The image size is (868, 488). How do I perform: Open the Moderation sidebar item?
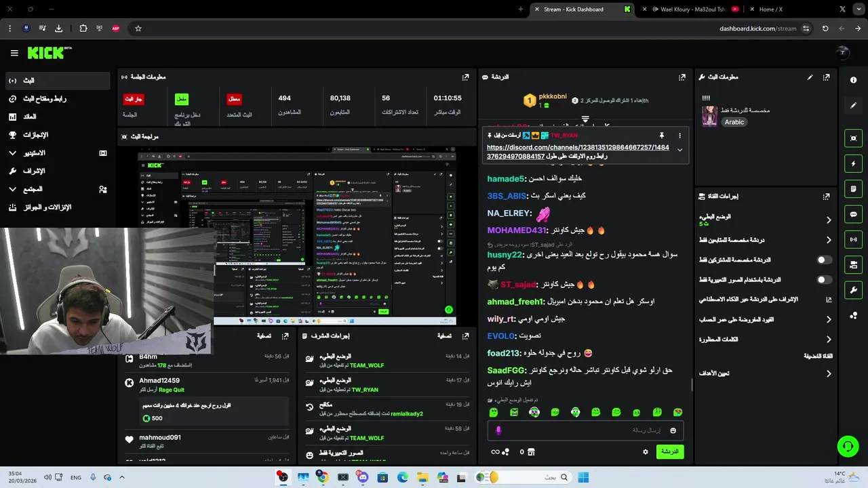pos(57,171)
